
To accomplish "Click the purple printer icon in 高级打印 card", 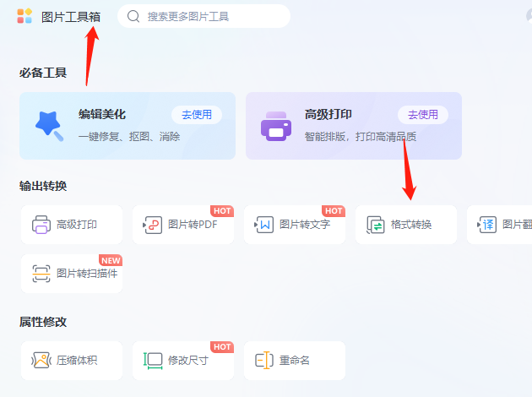I will 276,126.
